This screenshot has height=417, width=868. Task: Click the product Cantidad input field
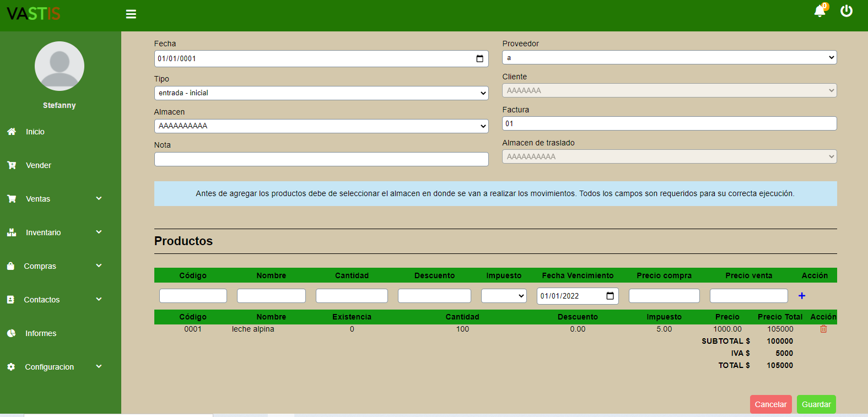coord(352,296)
